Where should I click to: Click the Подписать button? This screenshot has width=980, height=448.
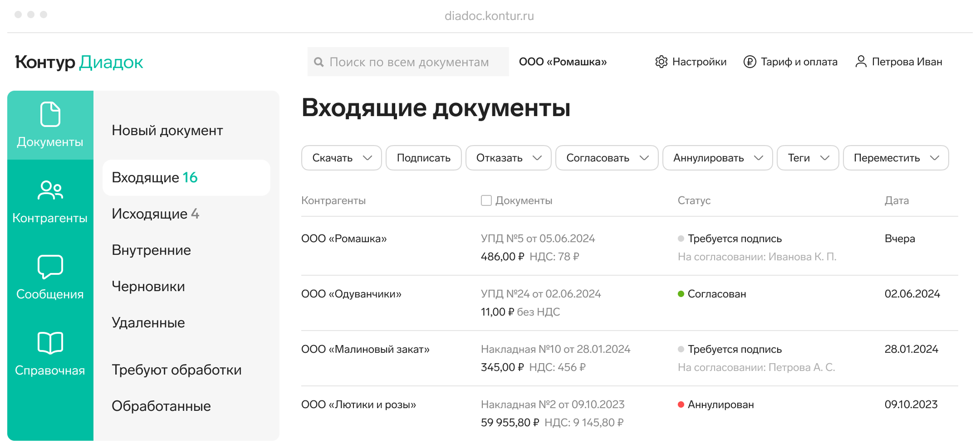423,158
